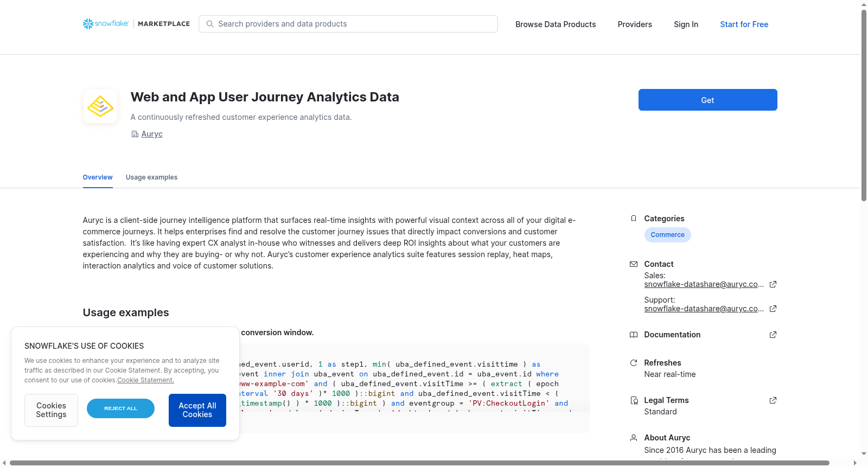Open the Documentation link
The width and height of the screenshot is (868, 467).
coord(672,335)
